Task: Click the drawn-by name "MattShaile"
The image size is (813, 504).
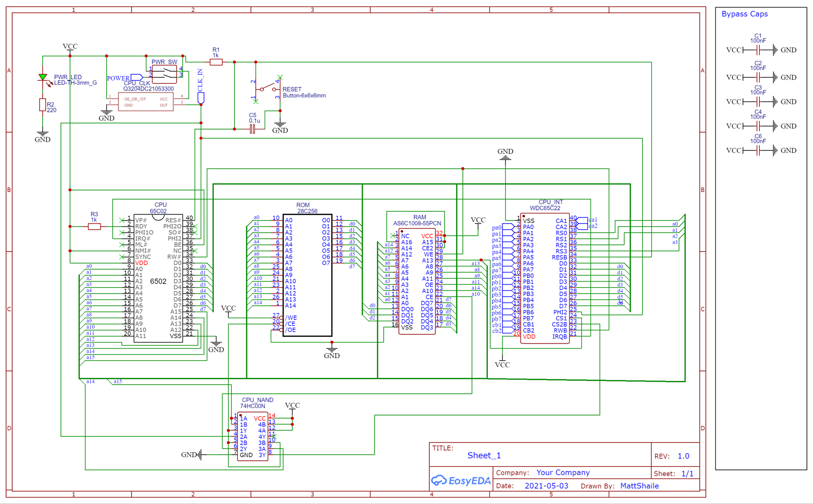Action: tap(639, 486)
